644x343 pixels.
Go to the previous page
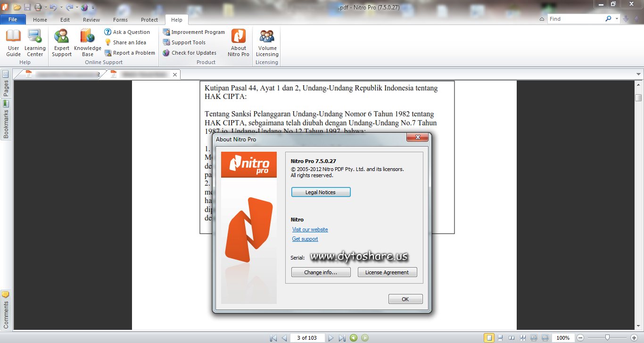pos(284,338)
